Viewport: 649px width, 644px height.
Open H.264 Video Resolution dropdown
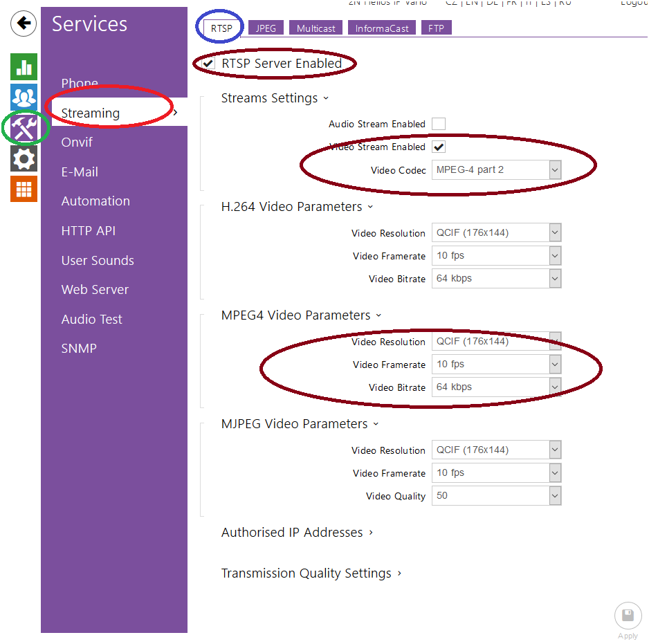click(x=496, y=233)
